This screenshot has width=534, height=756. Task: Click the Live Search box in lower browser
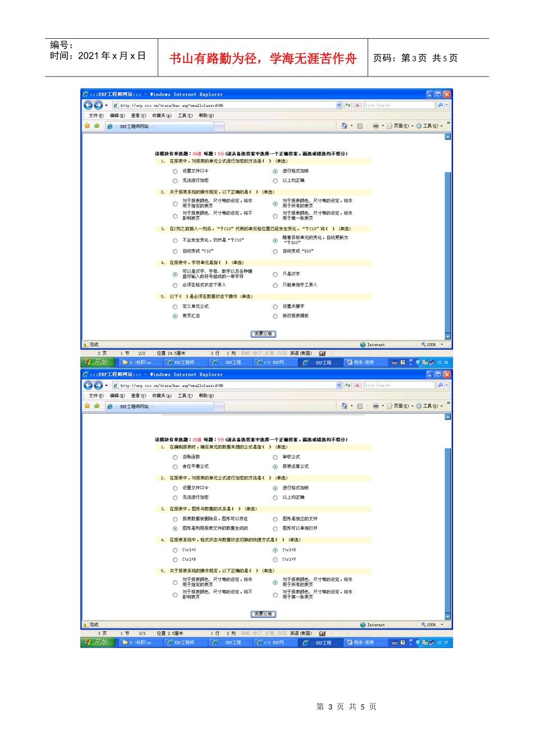pos(400,385)
